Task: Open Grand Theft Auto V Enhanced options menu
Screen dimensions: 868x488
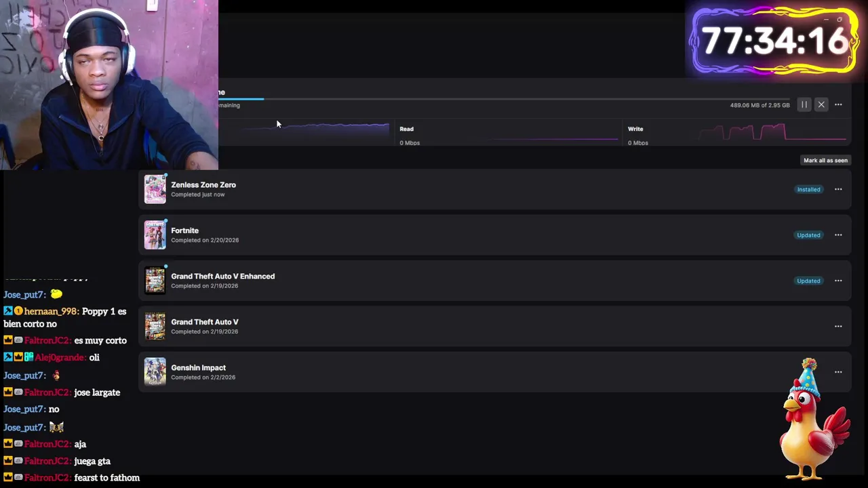Action: [x=838, y=281]
